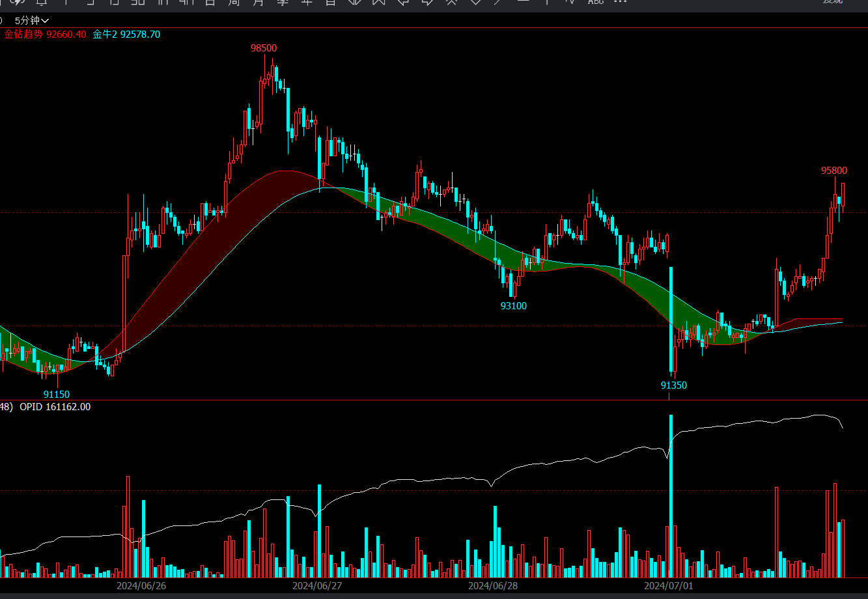Select the 金钻趋势 92660.40 indicator label

click(x=45, y=34)
